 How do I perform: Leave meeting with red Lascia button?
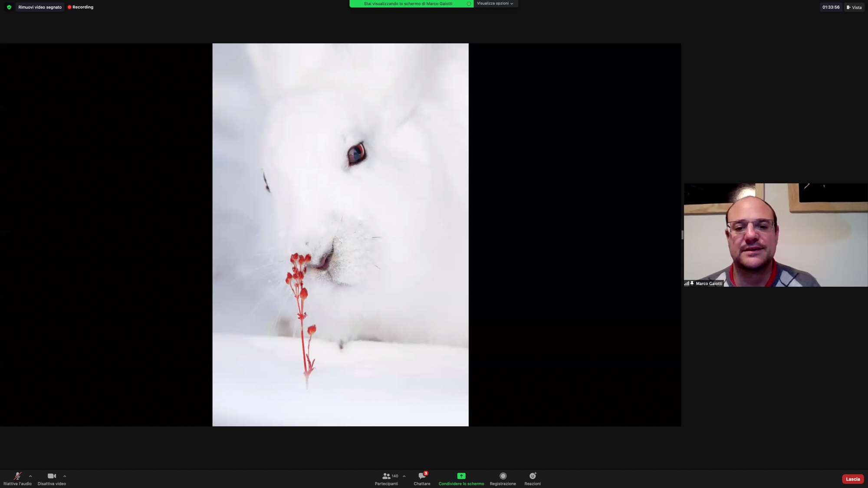(x=853, y=479)
